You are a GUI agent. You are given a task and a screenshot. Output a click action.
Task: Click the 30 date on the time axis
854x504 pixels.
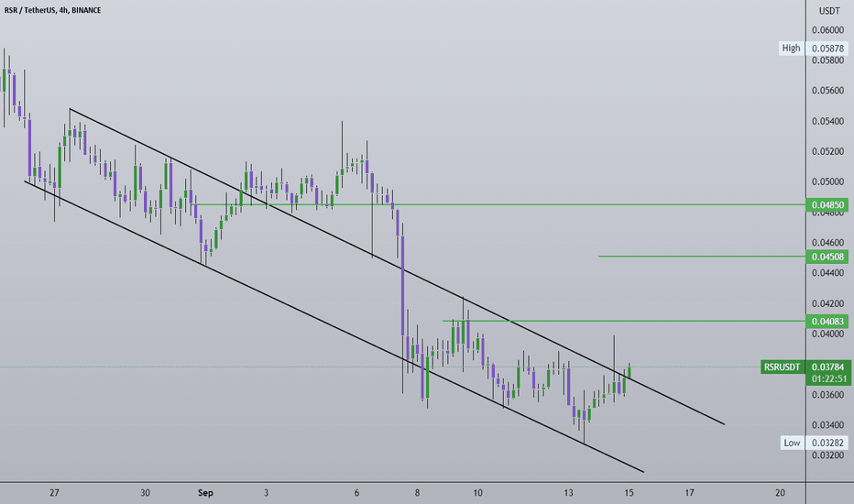pos(145,493)
